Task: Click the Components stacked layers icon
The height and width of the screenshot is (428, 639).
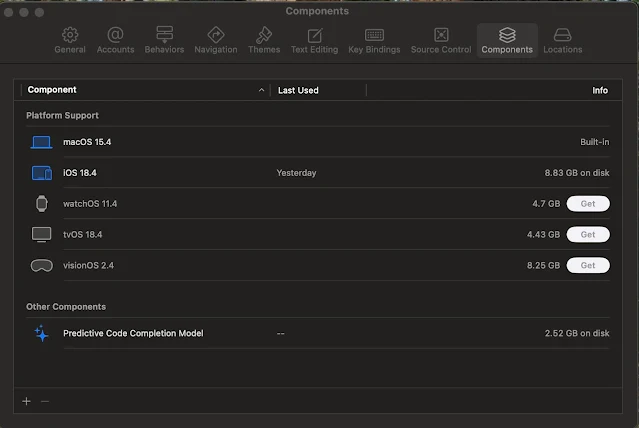Action: click(x=507, y=35)
